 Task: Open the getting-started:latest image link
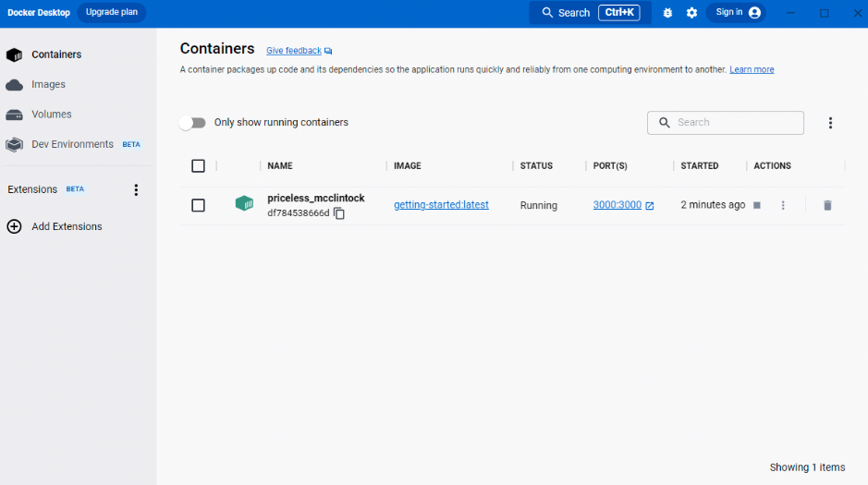(x=441, y=204)
